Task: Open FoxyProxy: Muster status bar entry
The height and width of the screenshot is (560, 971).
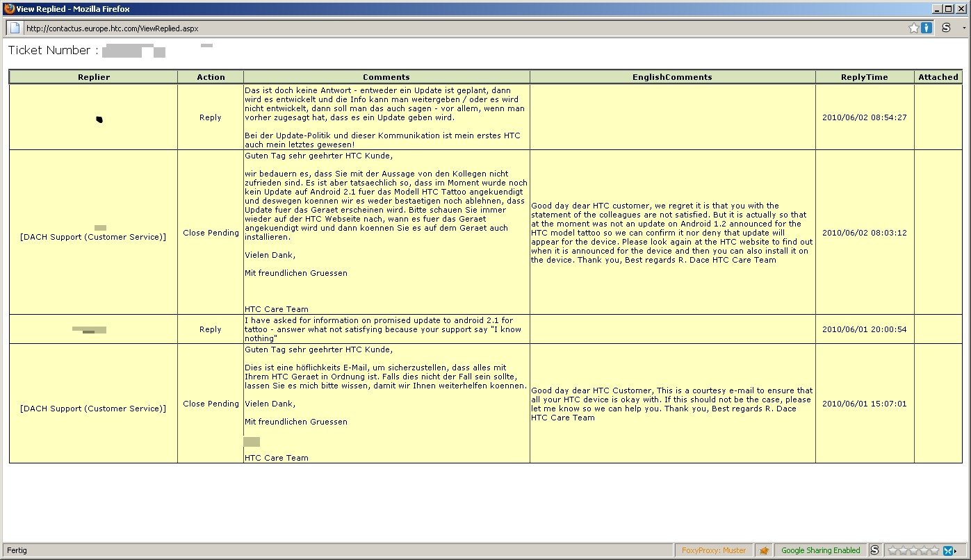Action: pos(714,550)
